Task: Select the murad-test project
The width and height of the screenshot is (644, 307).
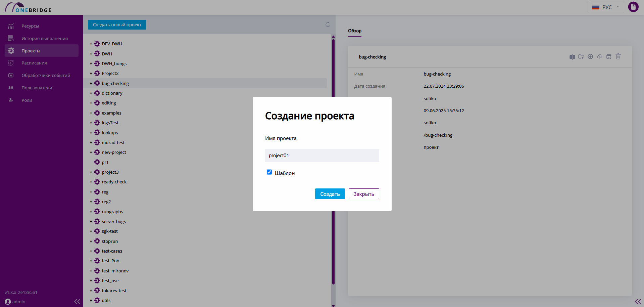Action: coord(113,143)
